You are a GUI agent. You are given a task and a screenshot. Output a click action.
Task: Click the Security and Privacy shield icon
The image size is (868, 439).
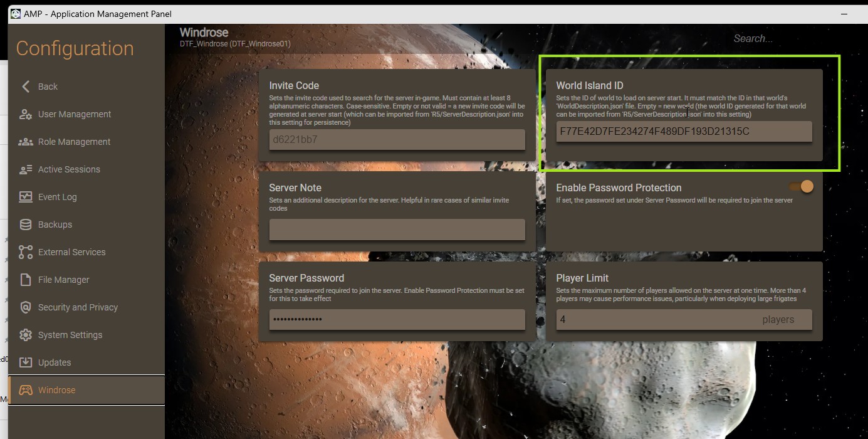(x=26, y=307)
